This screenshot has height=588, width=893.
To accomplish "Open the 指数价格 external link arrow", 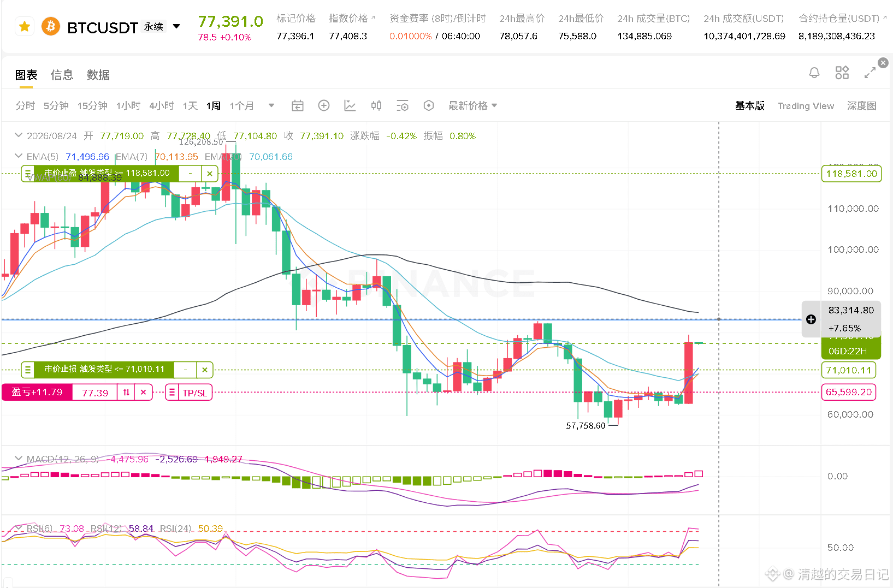I will click(373, 18).
